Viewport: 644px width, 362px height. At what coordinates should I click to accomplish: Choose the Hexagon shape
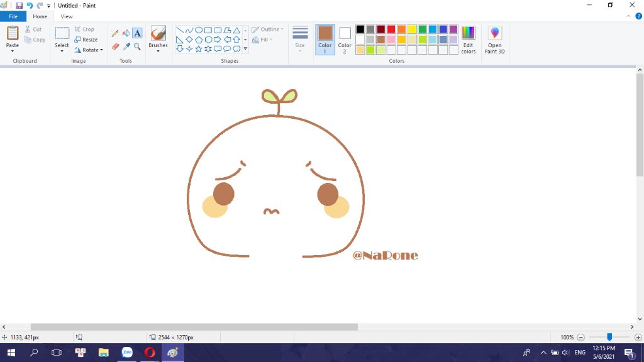[x=208, y=40]
